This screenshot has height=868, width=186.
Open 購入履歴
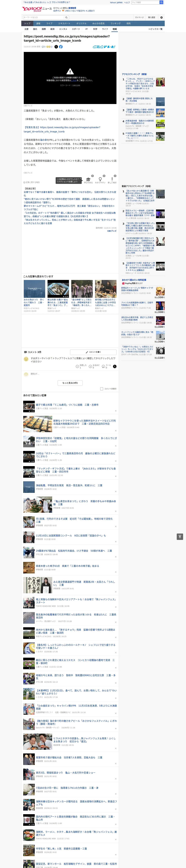[152, 18]
